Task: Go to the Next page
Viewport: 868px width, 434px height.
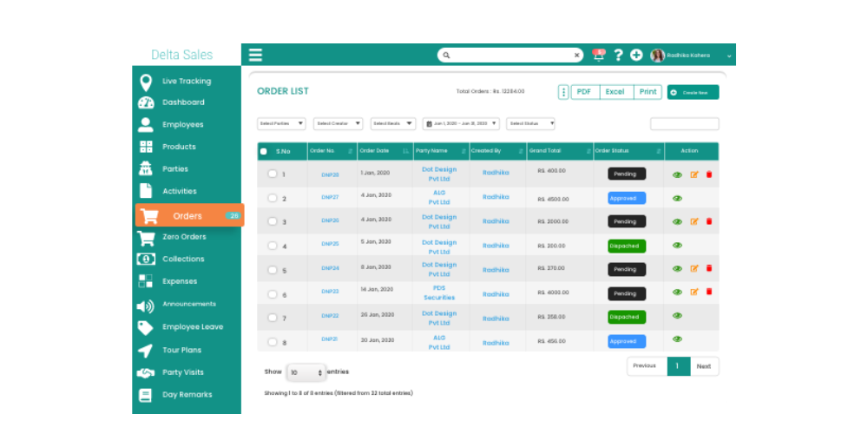Action: click(704, 366)
